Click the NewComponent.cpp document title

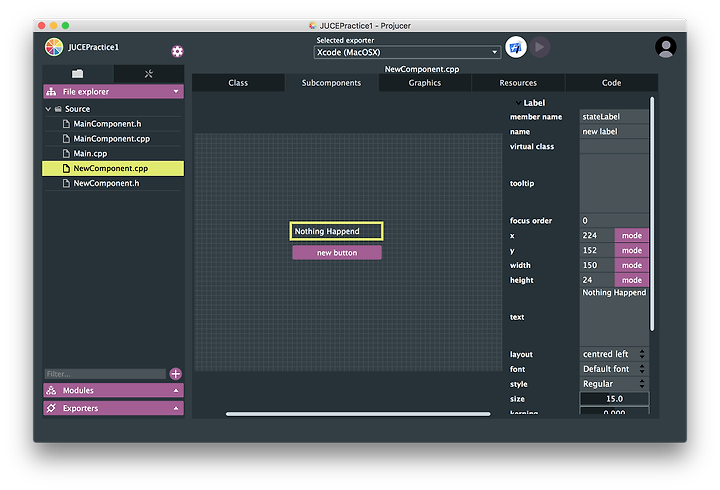click(422, 69)
